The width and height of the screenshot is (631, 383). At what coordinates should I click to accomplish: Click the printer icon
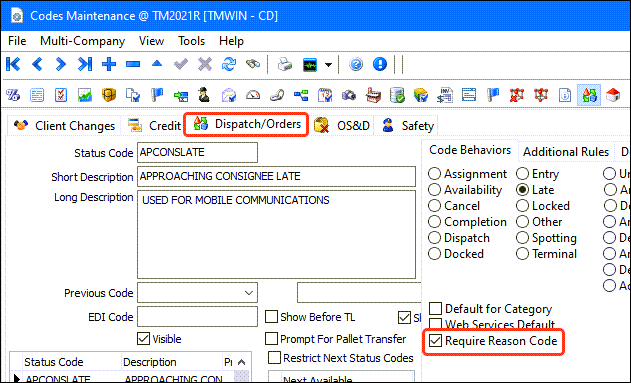tap(285, 64)
